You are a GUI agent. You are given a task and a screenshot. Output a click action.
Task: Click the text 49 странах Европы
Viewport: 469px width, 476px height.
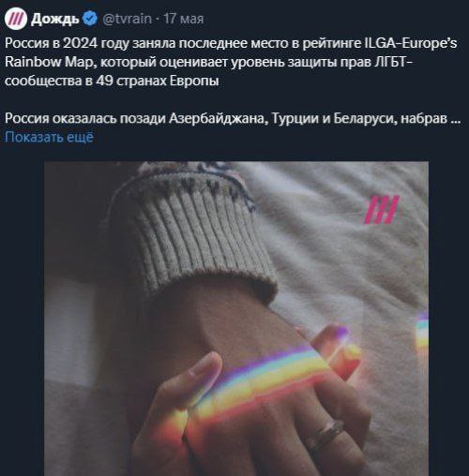pyautogui.click(x=158, y=81)
